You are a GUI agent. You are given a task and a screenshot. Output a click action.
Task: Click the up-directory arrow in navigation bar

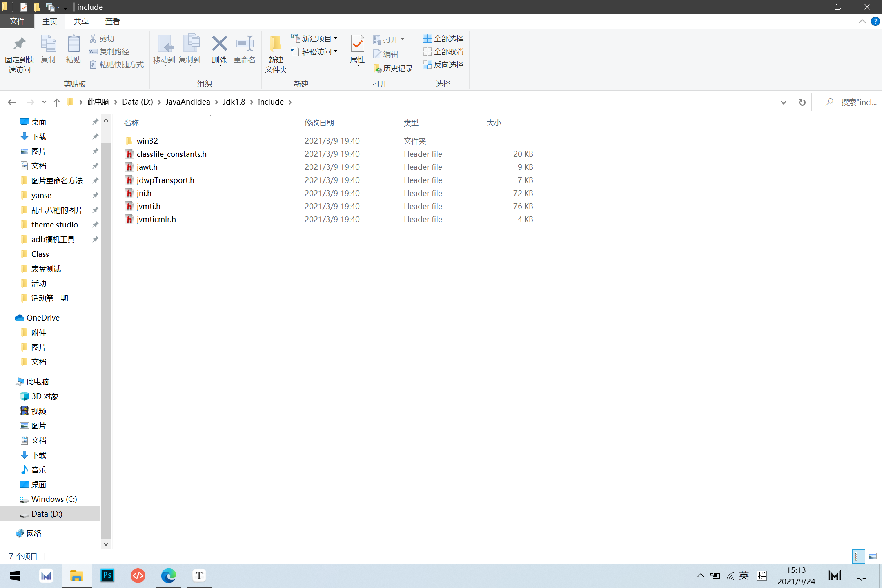click(x=57, y=102)
